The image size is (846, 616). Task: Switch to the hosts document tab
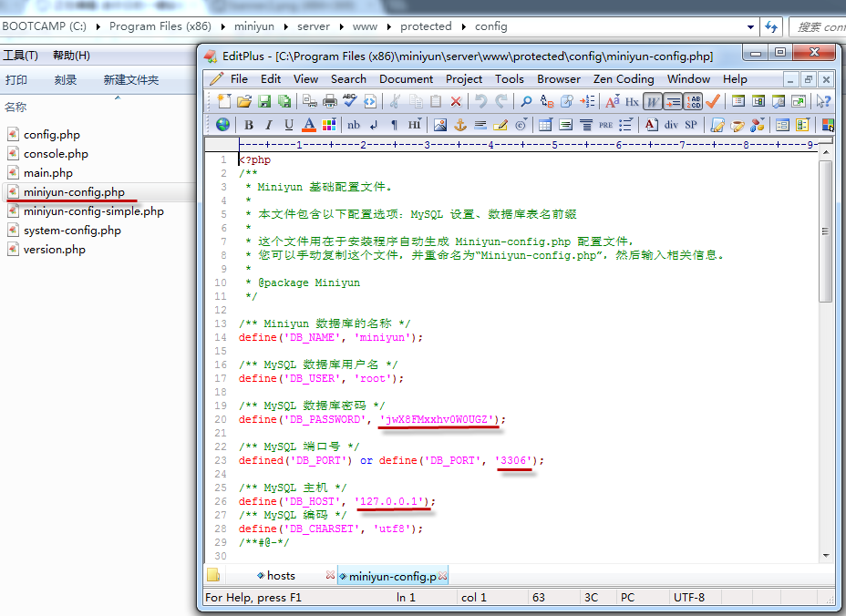[281, 576]
